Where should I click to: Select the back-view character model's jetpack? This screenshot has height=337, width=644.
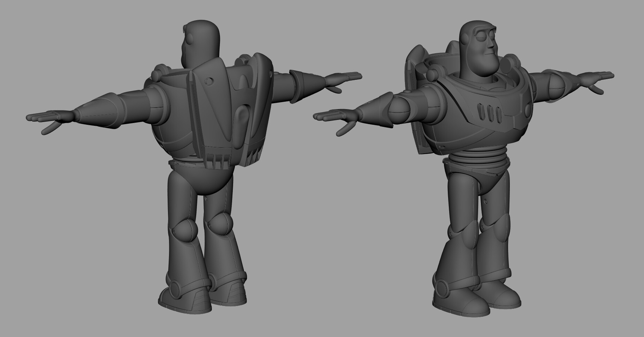(230, 112)
